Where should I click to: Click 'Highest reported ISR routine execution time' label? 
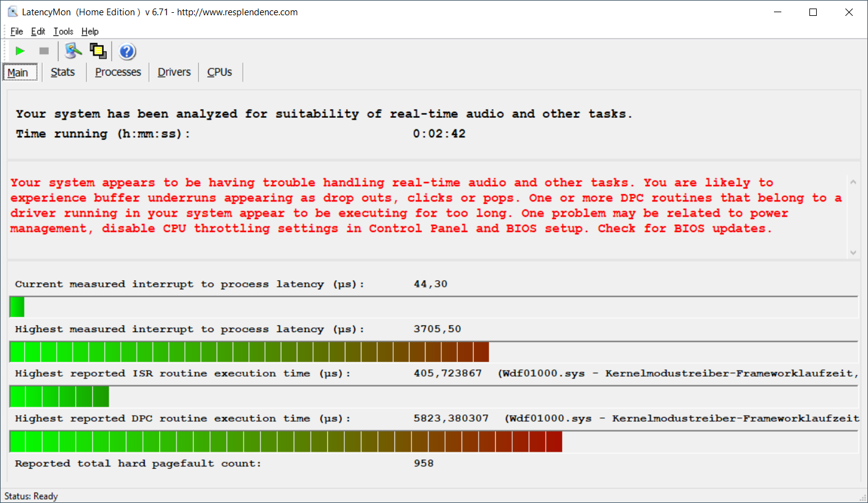click(183, 374)
